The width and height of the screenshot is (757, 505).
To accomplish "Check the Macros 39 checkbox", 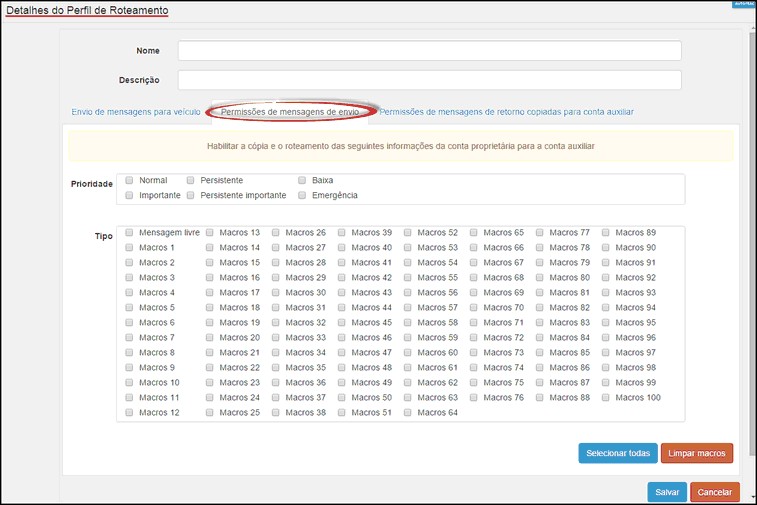I will coord(341,232).
